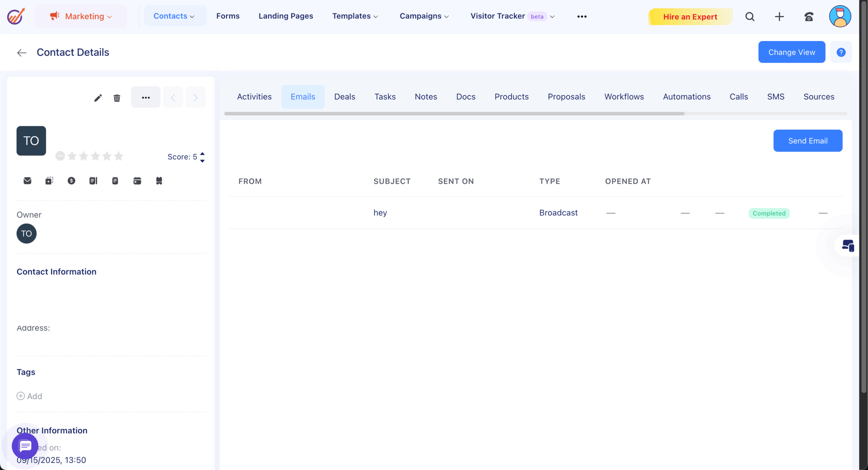Click the trash delete contact icon
The width and height of the screenshot is (868, 470).
pyautogui.click(x=117, y=98)
